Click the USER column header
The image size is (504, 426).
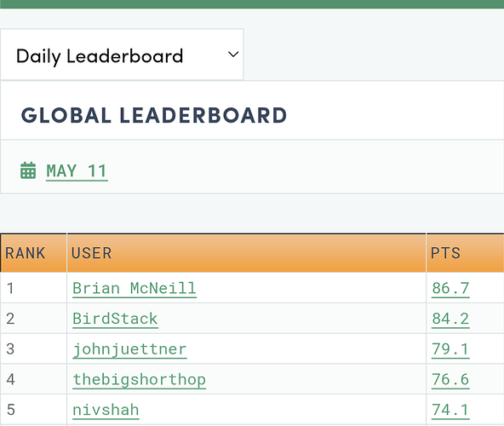coord(247,253)
